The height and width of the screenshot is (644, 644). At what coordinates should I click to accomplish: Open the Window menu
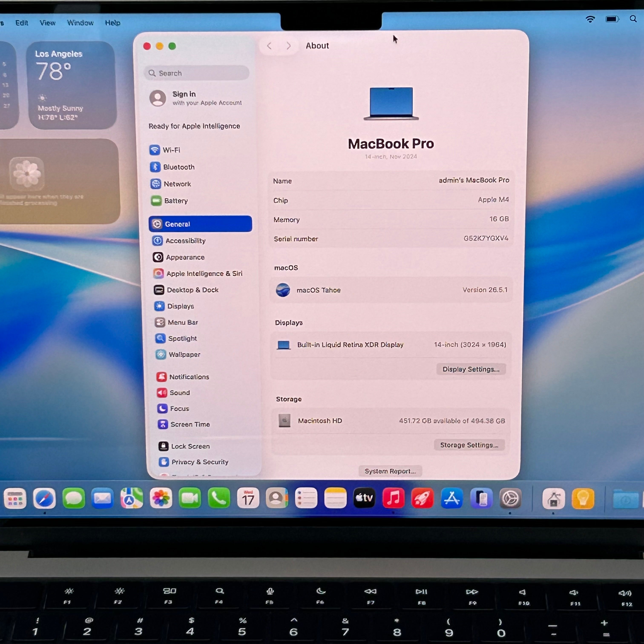point(80,23)
